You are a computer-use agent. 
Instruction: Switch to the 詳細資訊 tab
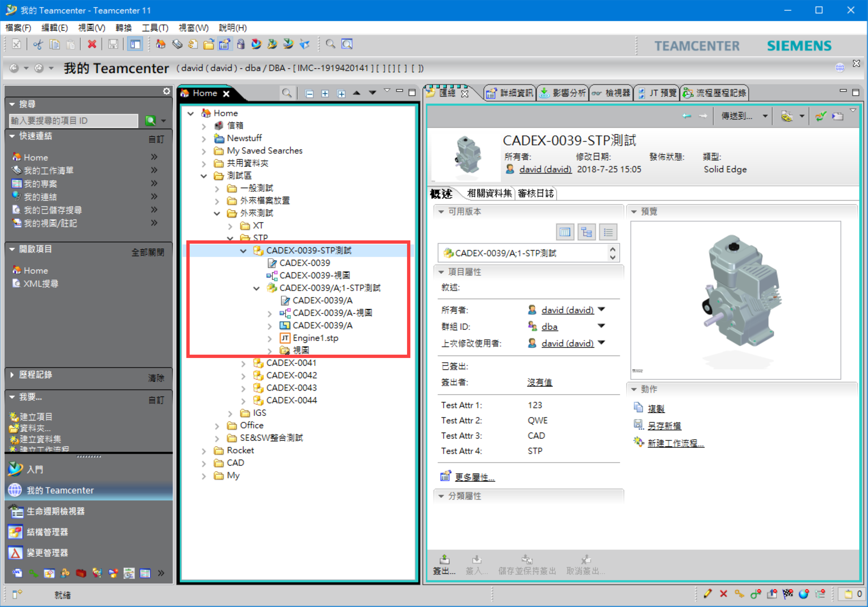[510, 93]
